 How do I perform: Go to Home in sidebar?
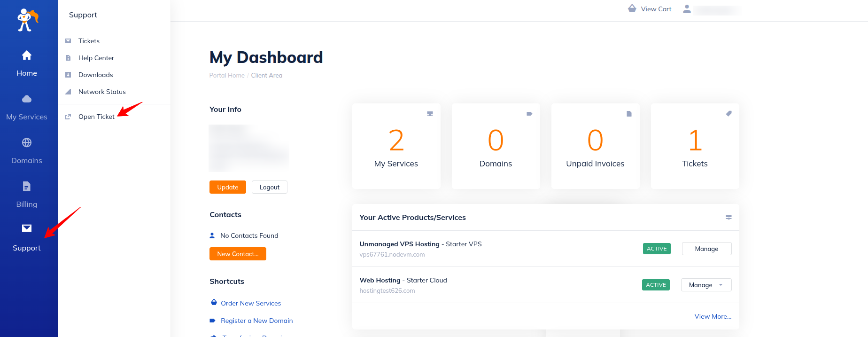click(27, 64)
